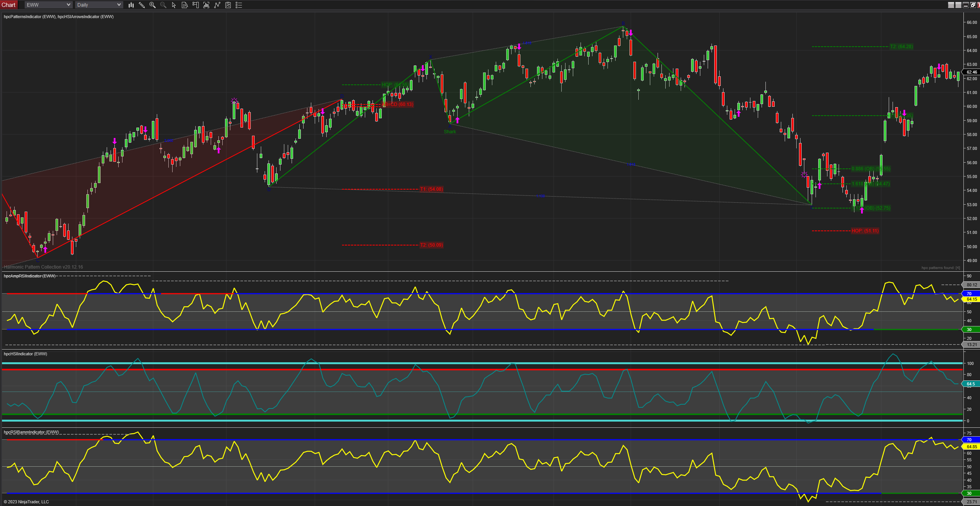Viewport: 980px width, 506px height.
Task: Click the first gray square window button
Action: 951,5
